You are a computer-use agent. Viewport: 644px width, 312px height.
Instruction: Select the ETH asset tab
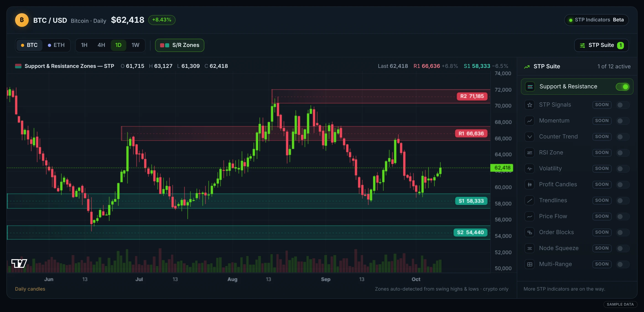(x=56, y=45)
